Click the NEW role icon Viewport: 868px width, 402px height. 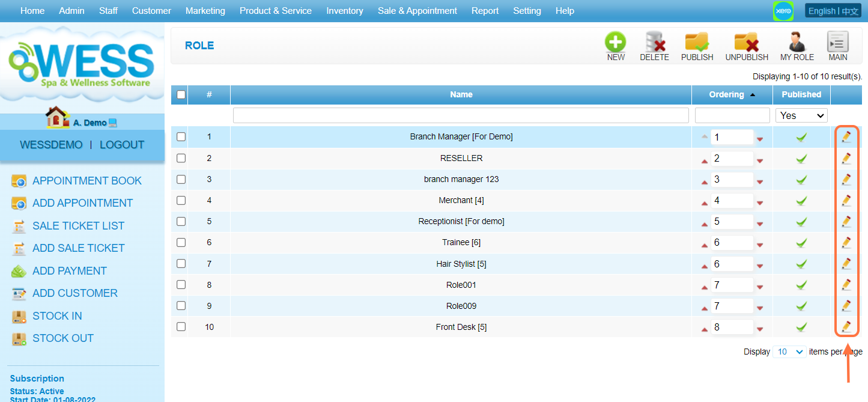coord(615,43)
